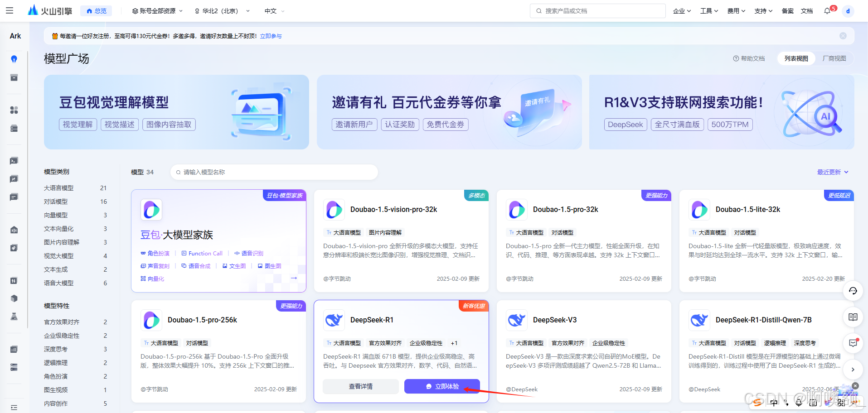
Task: Expand the 账号全部资源 dropdown
Action: click(157, 11)
